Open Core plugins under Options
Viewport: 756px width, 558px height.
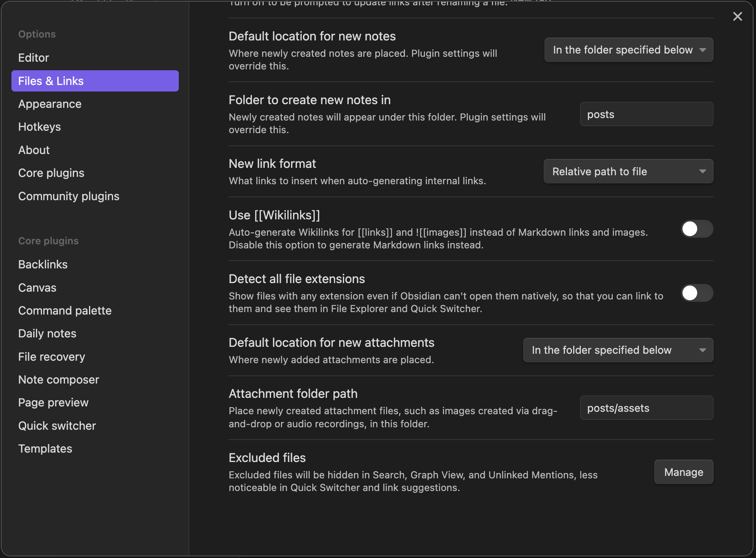(51, 173)
